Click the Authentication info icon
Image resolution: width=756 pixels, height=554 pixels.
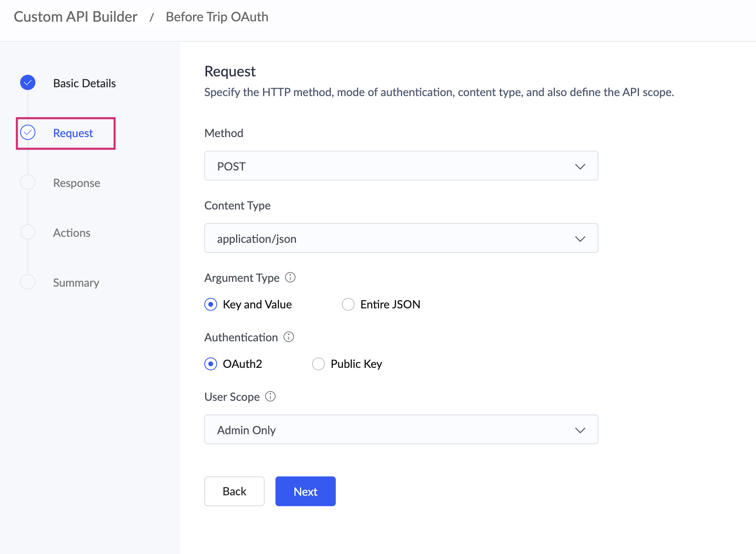coord(289,337)
